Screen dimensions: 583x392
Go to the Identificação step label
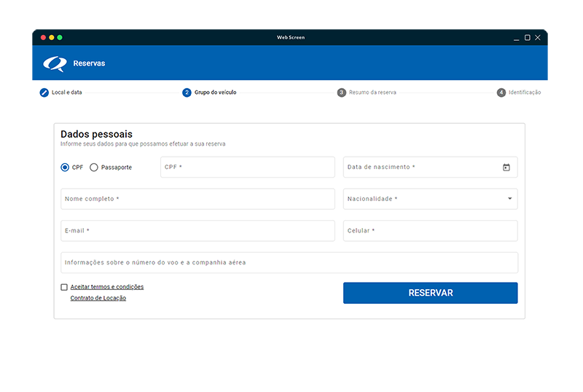click(x=525, y=93)
